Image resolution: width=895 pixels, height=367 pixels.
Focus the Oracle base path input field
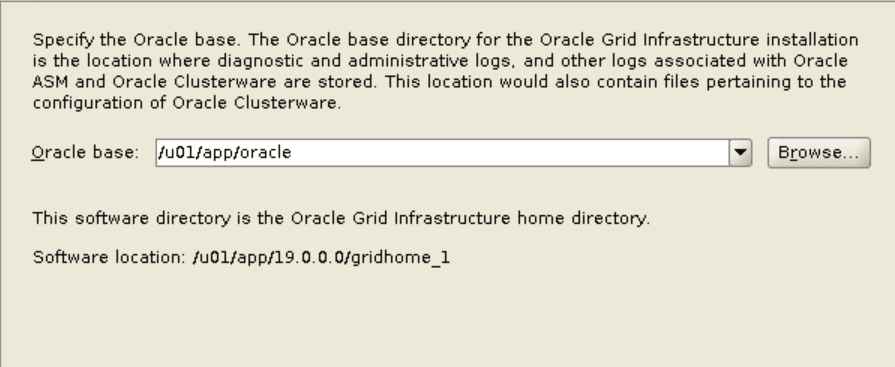click(x=442, y=152)
